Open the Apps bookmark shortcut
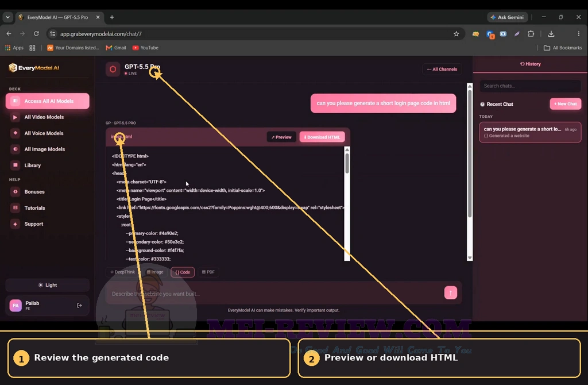 coord(14,48)
